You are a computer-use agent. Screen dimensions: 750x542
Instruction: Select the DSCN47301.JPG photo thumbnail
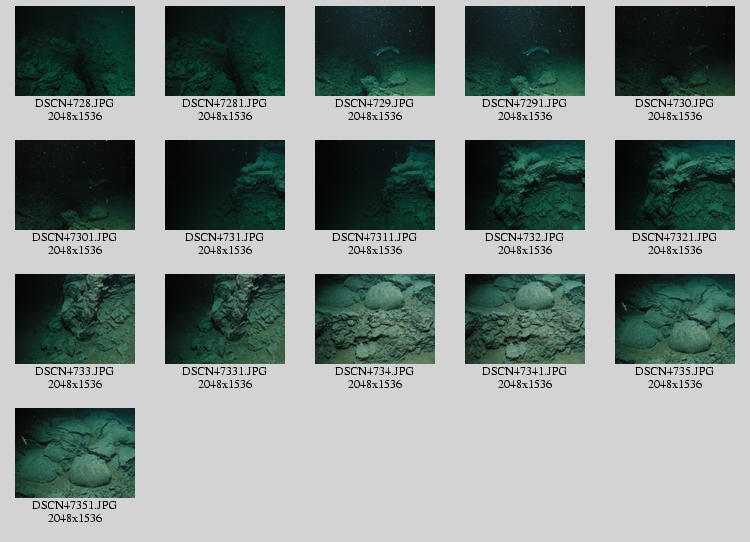click(75, 185)
